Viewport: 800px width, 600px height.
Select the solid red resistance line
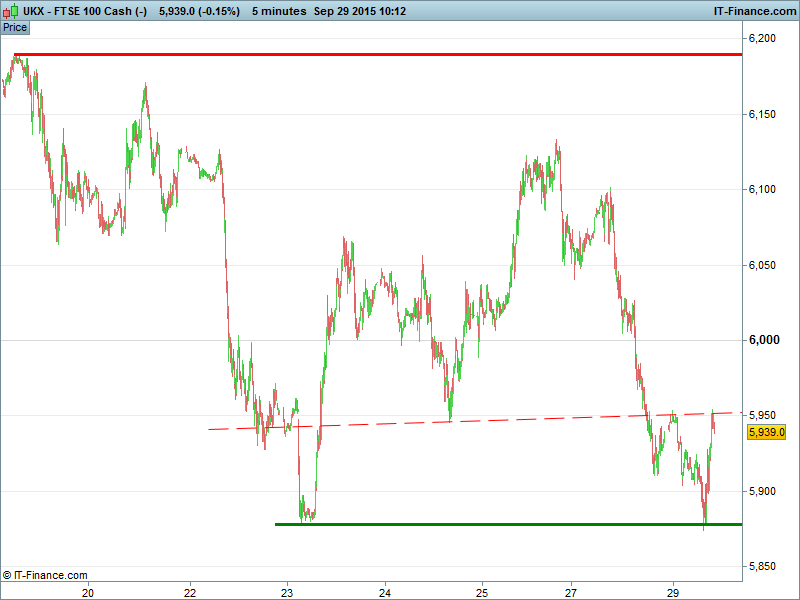pyautogui.click(x=400, y=54)
